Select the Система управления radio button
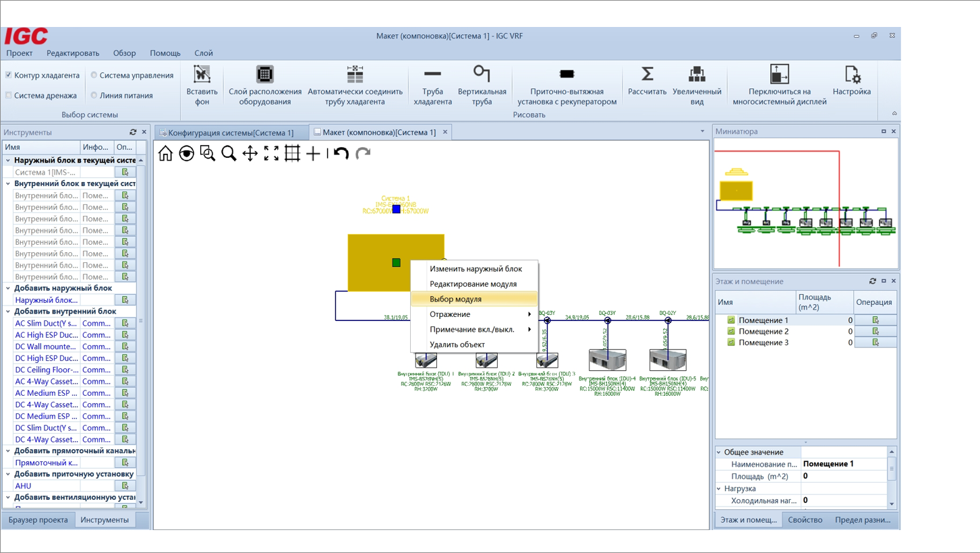Image resolution: width=980 pixels, height=553 pixels. point(94,75)
